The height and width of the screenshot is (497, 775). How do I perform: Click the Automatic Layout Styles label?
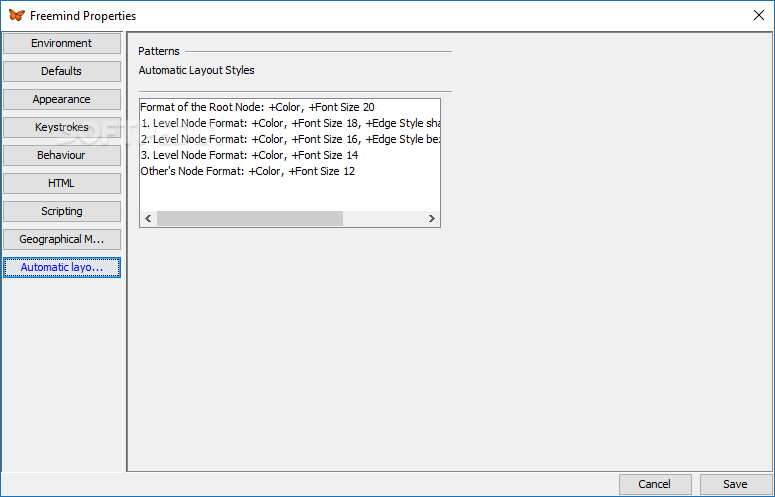pos(197,70)
